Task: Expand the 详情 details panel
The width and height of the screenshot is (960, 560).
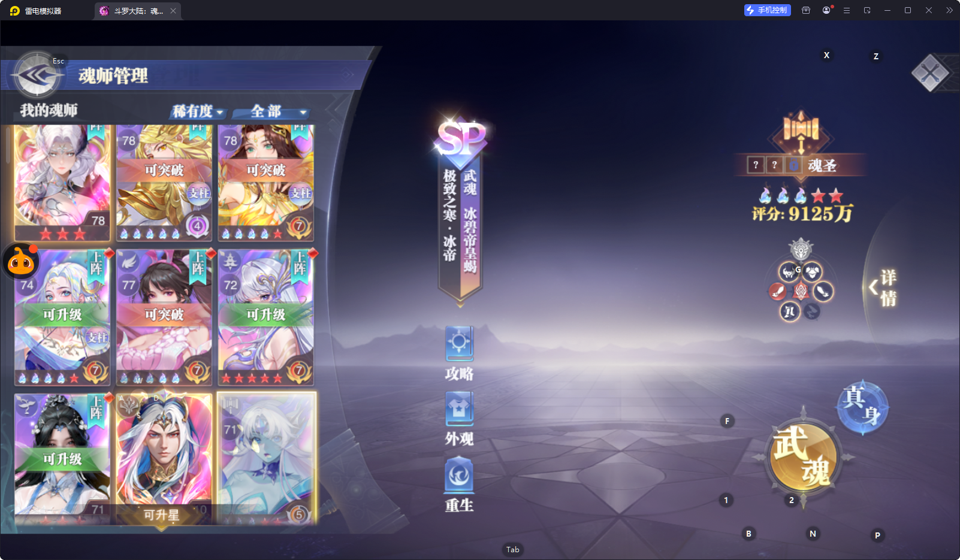Action: coord(884,287)
